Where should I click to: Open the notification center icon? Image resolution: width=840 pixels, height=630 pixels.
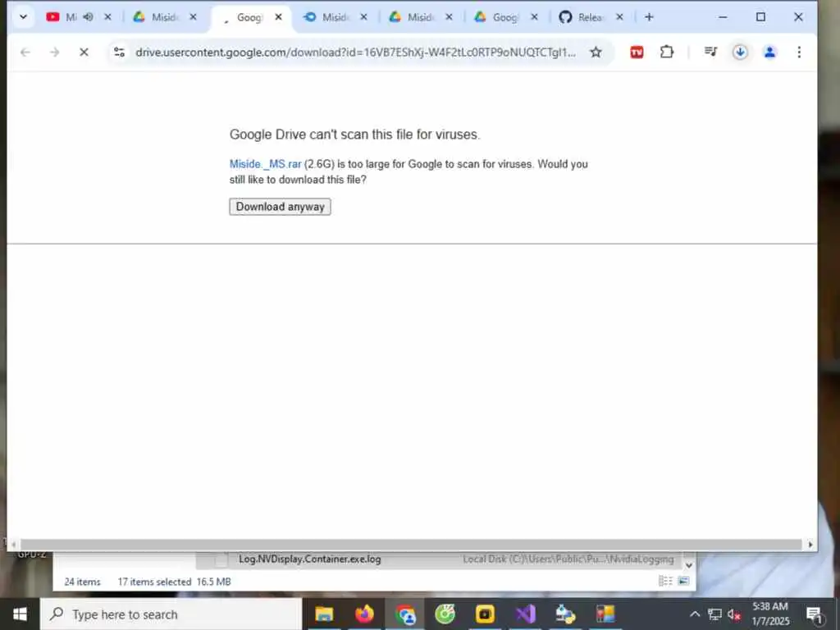815,614
